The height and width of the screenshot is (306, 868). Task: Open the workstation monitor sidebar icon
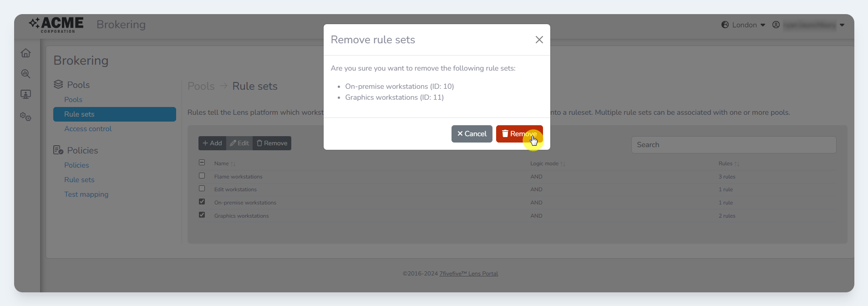26,94
